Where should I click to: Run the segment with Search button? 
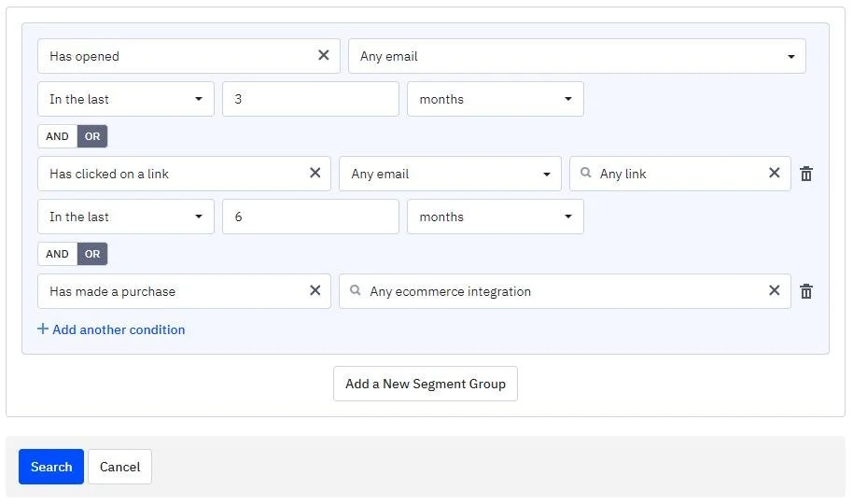tap(51, 467)
